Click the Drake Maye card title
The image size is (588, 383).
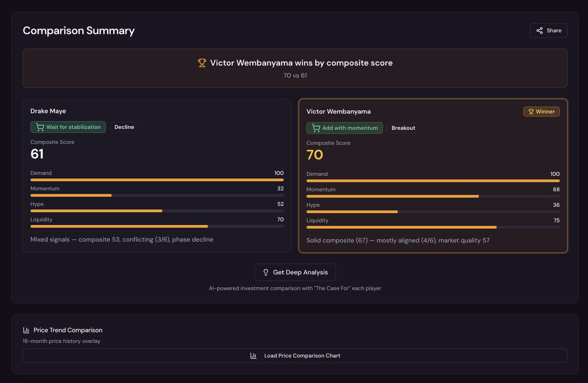[48, 111]
